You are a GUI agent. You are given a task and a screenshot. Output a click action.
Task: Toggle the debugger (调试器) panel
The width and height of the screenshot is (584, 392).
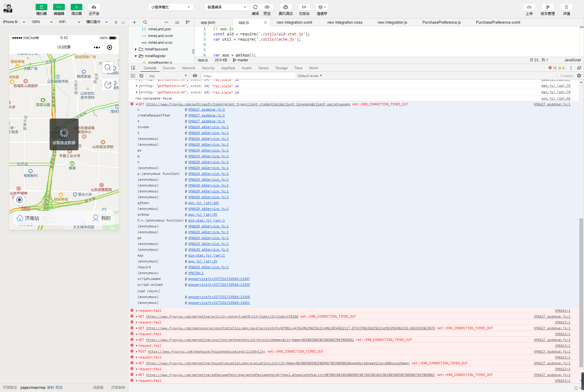point(76,7)
